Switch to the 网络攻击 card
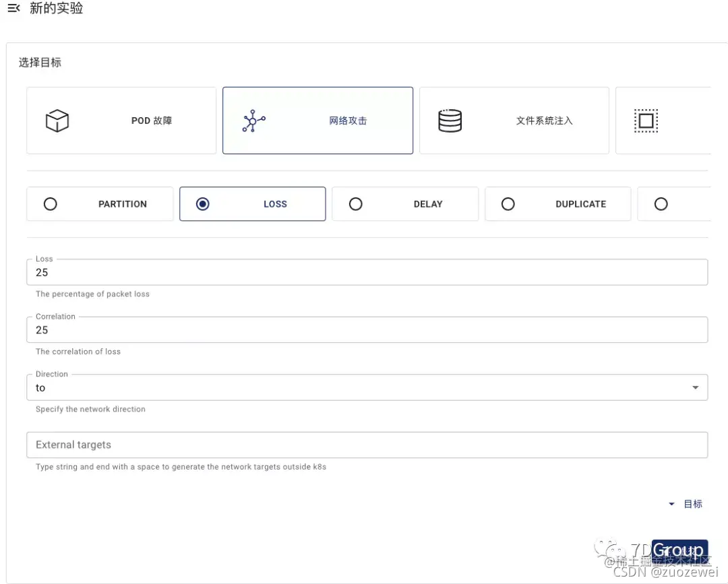Image resolution: width=728 pixels, height=584 pixels. 317,120
